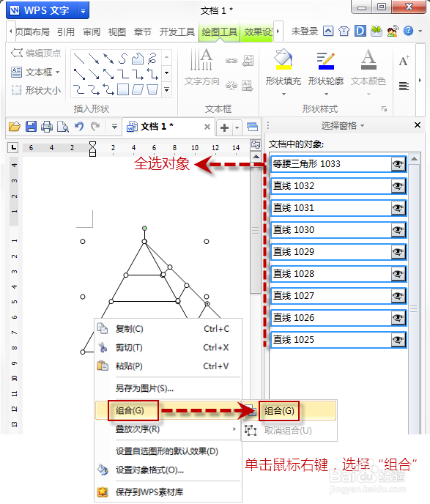This screenshot has height=504, width=430.
Task: Open the help question mark icon
Action: pos(408,31)
